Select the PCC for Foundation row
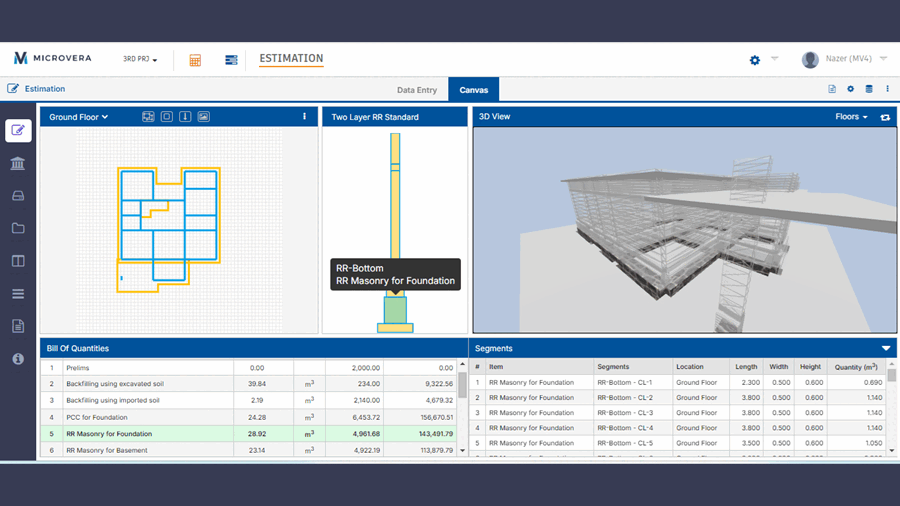The height and width of the screenshot is (506, 900). [95, 417]
